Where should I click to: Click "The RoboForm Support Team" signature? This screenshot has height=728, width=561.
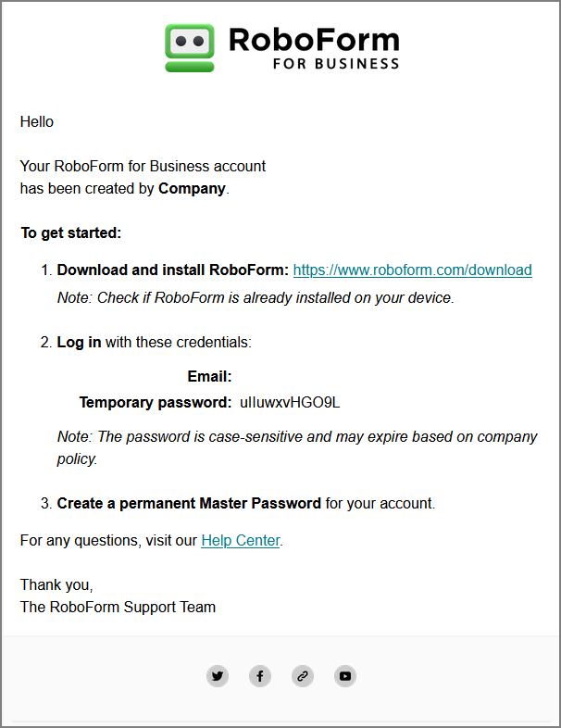pos(118,608)
